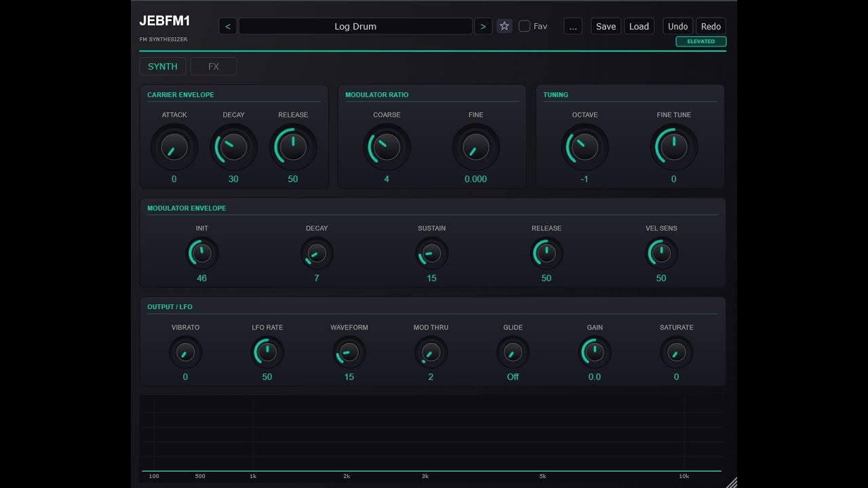Open the more options ellipsis button
Viewport: 868px width, 488px height.
pyautogui.click(x=573, y=26)
